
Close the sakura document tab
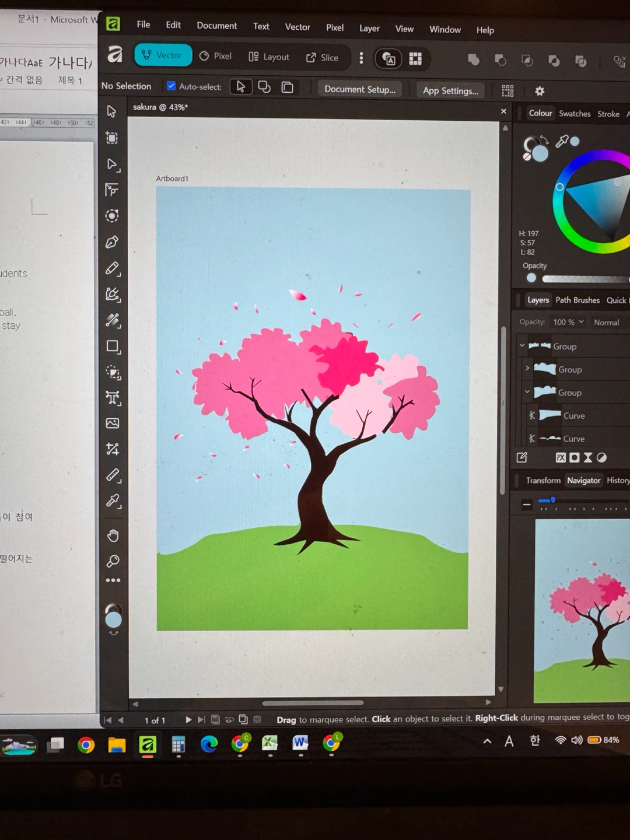point(503,111)
